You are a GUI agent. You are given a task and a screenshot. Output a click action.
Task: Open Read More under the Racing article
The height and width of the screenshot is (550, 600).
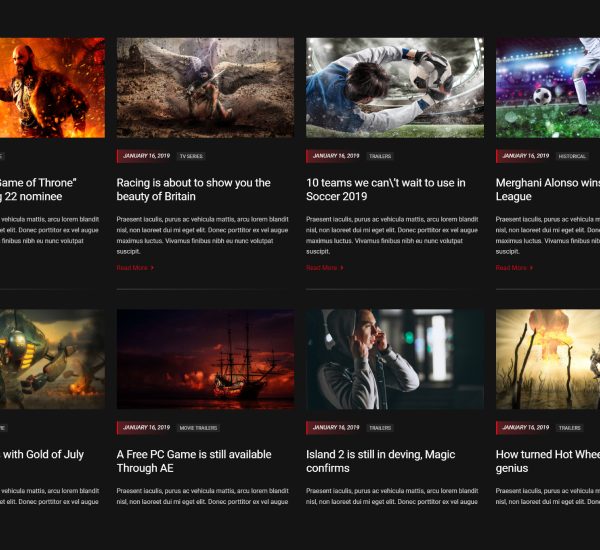click(x=134, y=268)
